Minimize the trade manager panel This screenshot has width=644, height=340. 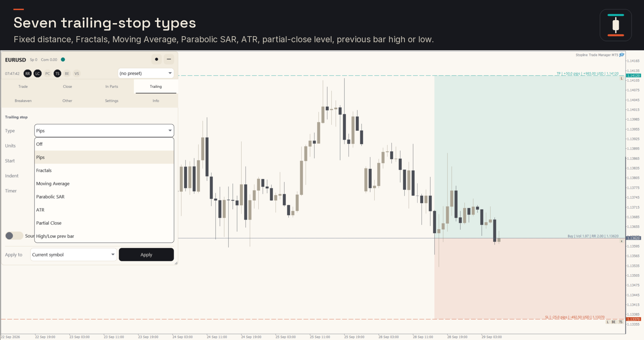(169, 59)
